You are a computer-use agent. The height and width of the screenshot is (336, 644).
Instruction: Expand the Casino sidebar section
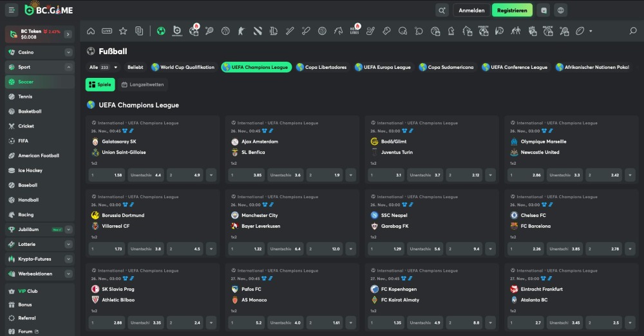[68, 52]
